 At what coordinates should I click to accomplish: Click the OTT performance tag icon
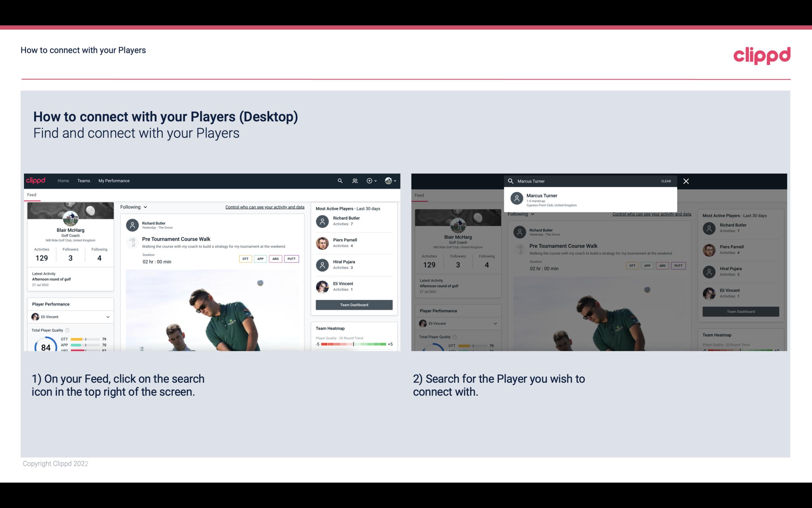coord(245,259)
